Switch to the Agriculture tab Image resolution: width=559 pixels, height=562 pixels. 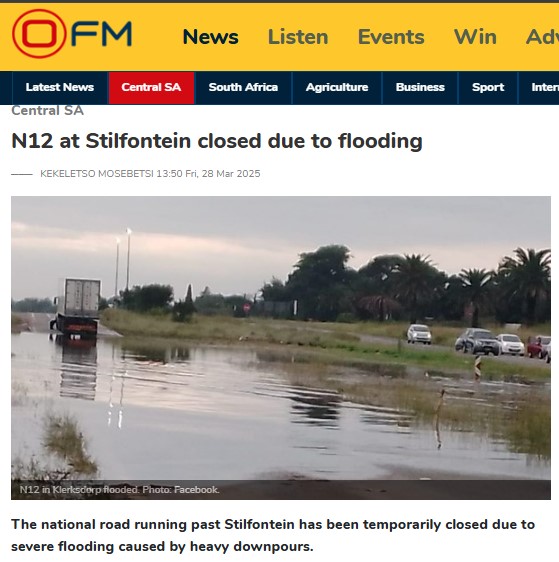(x=337, y=87)
